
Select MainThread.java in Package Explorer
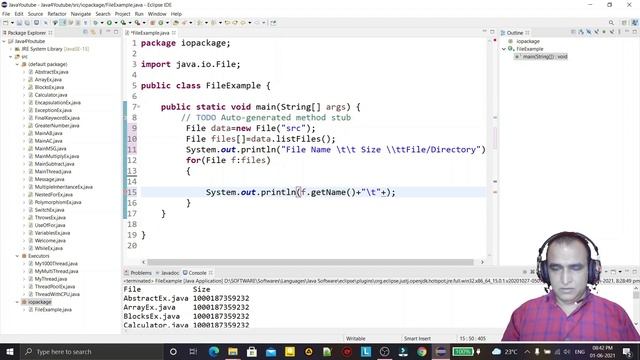[x=53, y=171]
